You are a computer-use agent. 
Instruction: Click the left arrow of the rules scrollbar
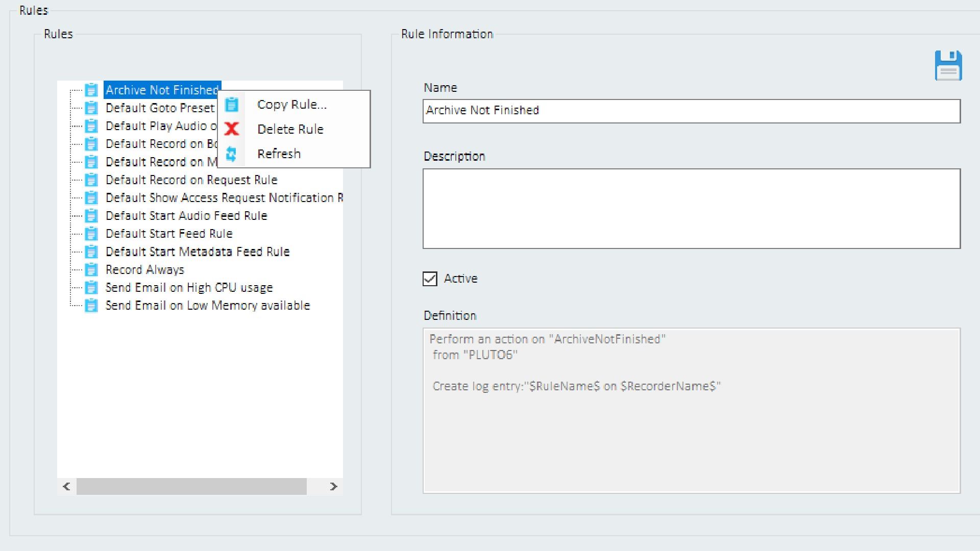pos(67,487)
